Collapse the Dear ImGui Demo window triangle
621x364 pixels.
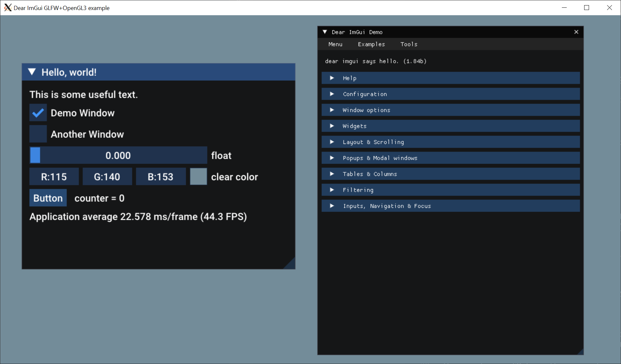click(x=325, y=32)
